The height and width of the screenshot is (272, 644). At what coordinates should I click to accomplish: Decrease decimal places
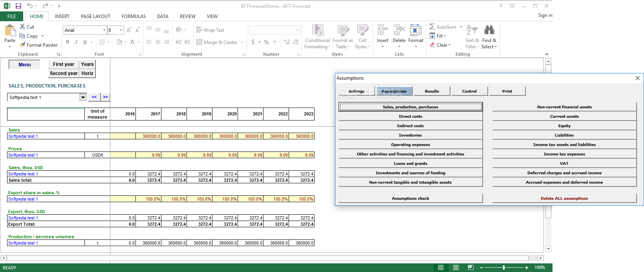[x=295, y=42]
